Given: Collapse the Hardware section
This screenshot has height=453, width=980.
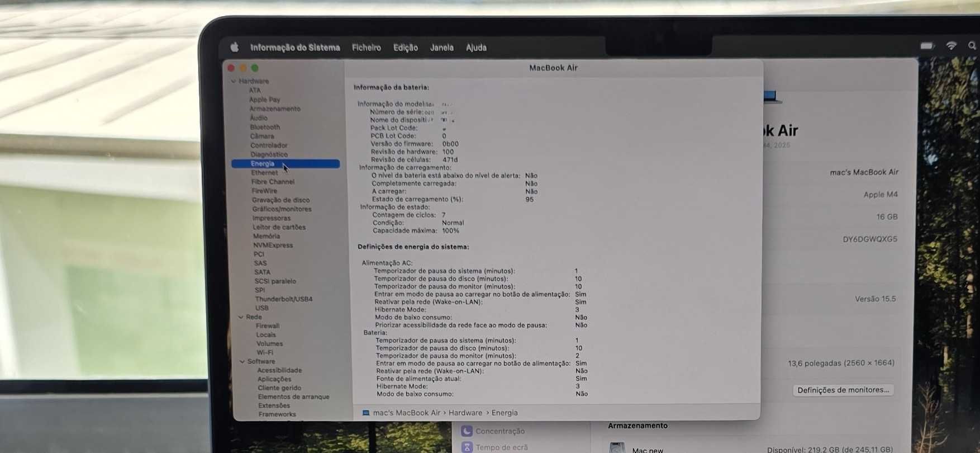Looking at the screenshot, I should 234,81.
